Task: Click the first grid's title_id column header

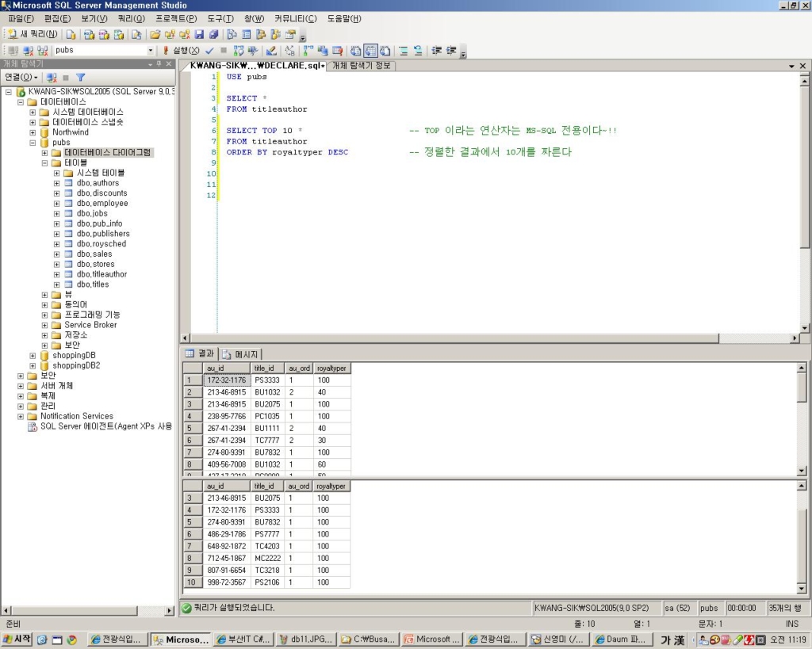Action: [x=267, y=368]
